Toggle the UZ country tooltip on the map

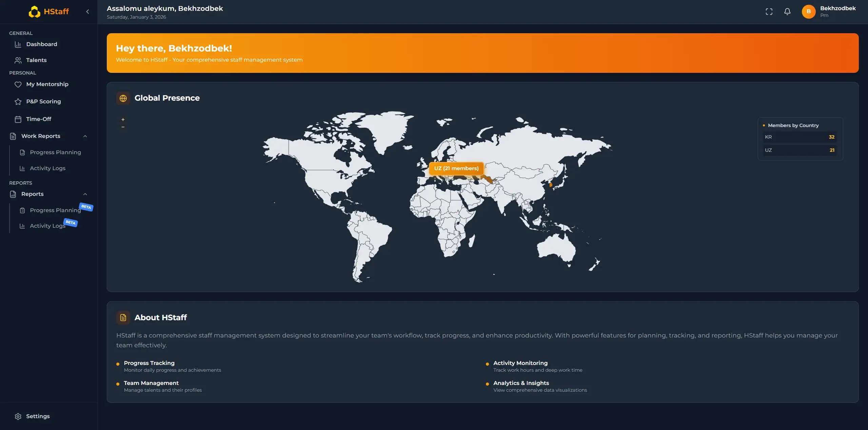click(x=456, y=168)
